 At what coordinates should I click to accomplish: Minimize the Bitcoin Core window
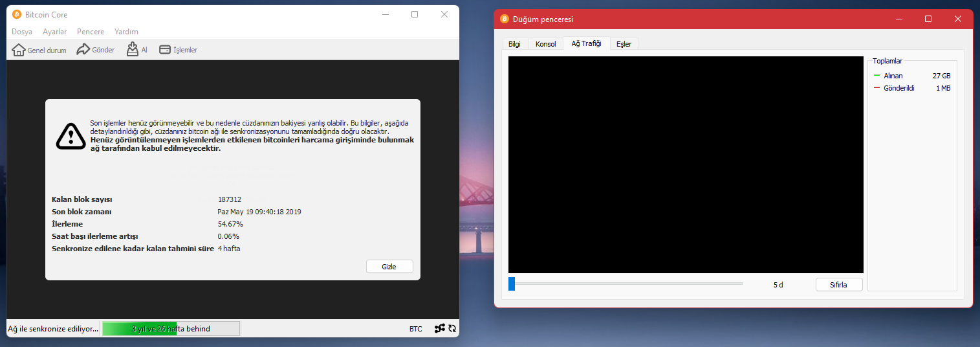[385, 14]
